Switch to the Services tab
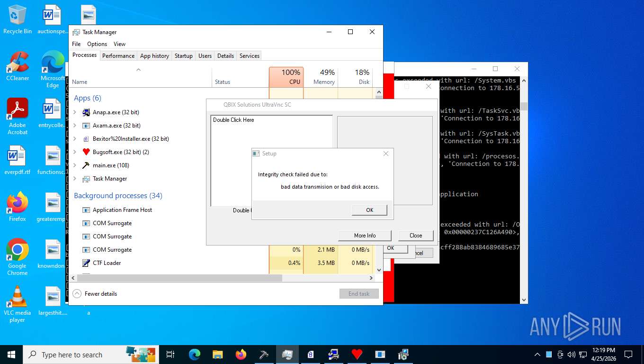The width and height of the screenshot is (644, 364). [x=250, y=56]
